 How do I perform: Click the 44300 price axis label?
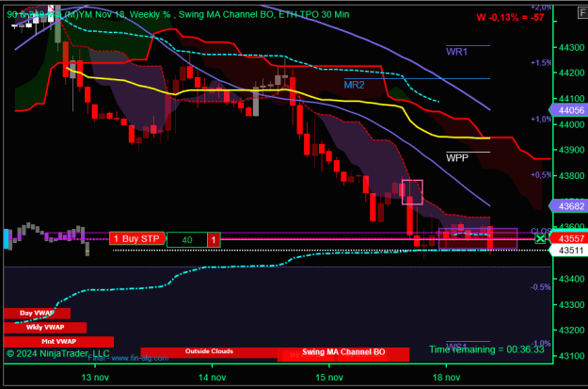pos(571,48)
